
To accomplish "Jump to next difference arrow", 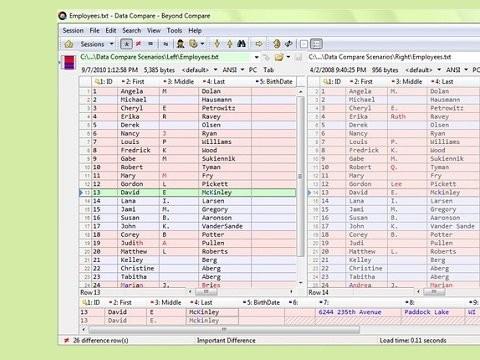I will point(217,44).
